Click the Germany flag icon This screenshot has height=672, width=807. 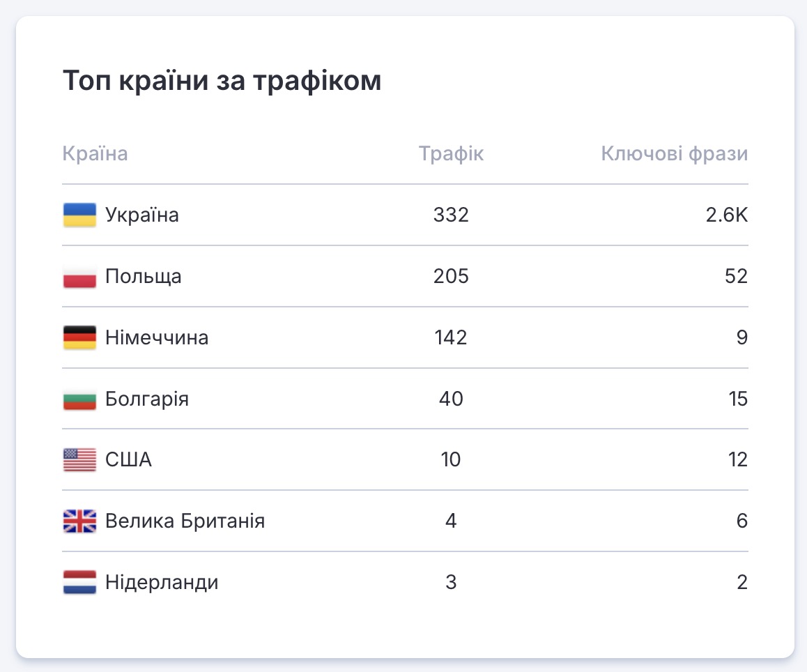coord(79,338)
